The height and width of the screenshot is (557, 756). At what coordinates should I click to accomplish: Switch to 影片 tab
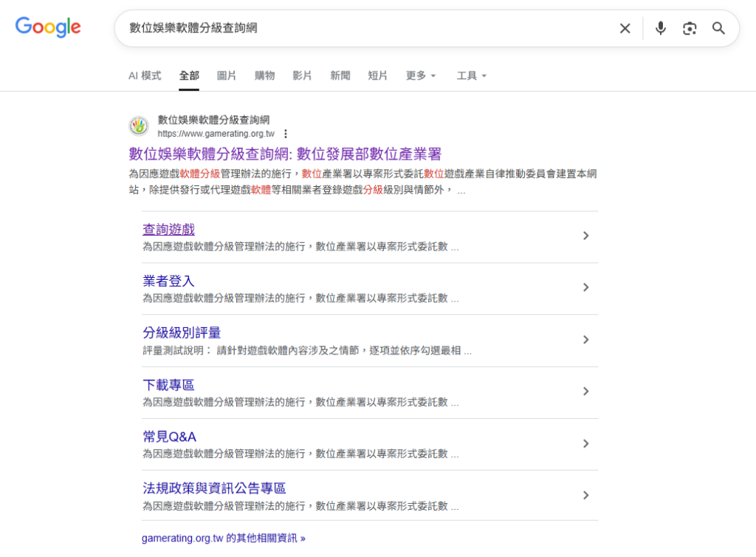[x=302, y=75]
